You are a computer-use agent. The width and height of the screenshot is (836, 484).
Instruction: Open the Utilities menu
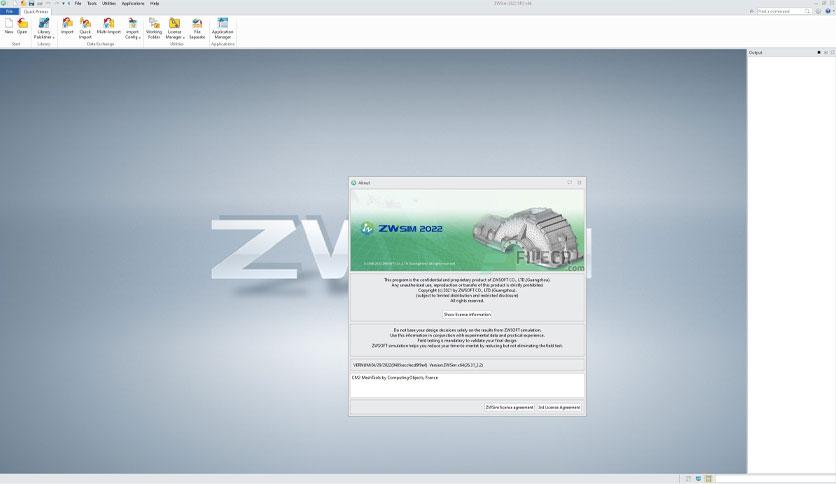point(109,3)
